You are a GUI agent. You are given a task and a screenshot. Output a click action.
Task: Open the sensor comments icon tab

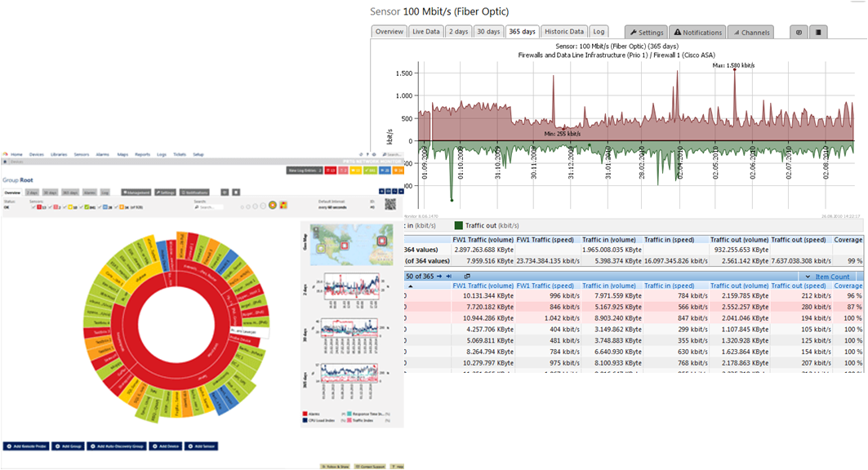pyautogui.click(x=799, y=32)
